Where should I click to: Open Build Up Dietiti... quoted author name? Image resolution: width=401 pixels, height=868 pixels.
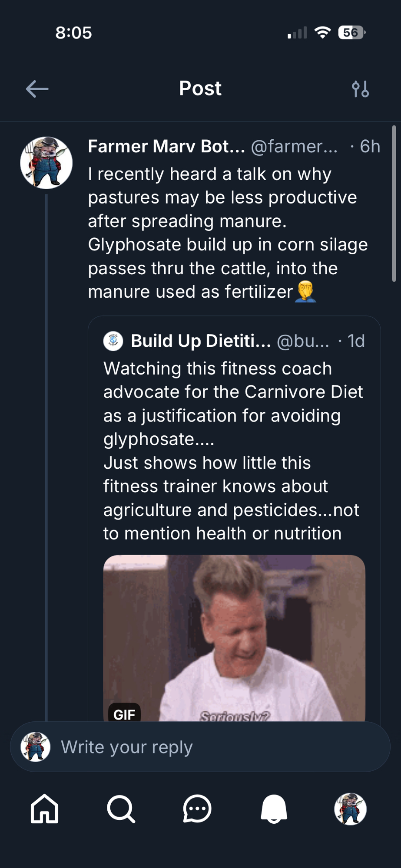click(201, 341)
